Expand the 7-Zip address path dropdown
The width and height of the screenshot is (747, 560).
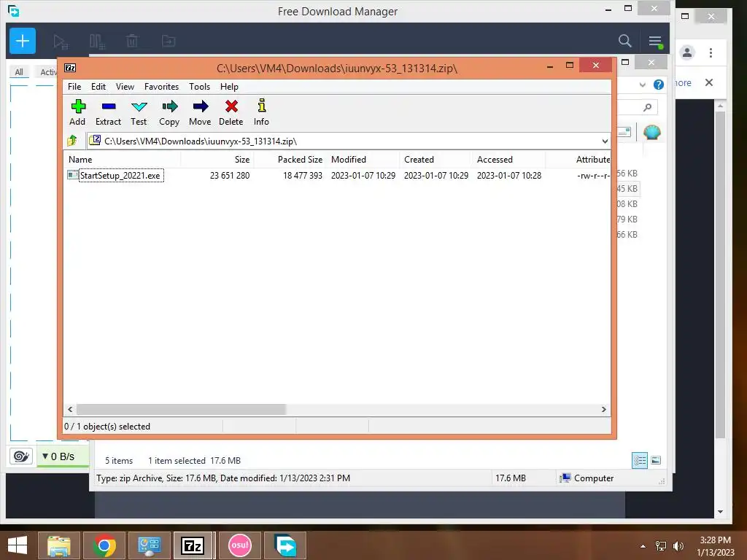[x=605, y=141]
